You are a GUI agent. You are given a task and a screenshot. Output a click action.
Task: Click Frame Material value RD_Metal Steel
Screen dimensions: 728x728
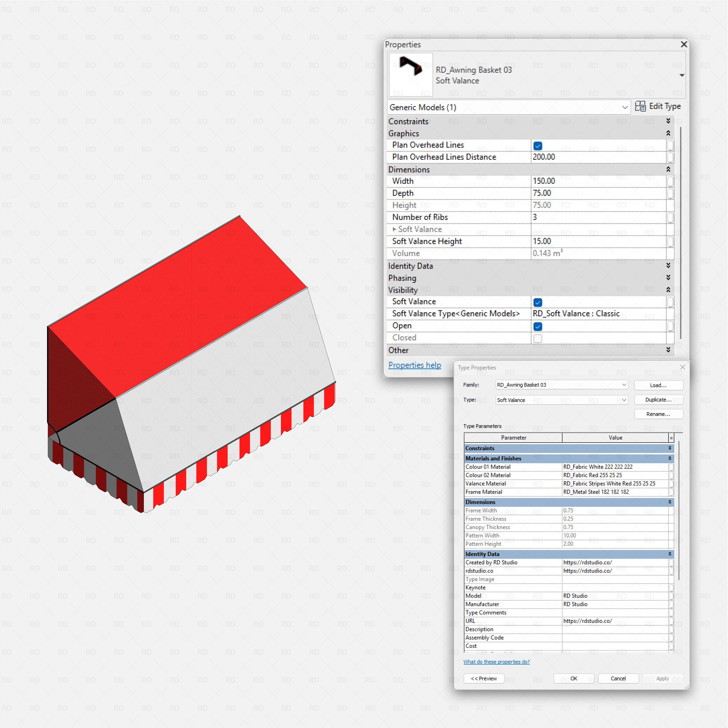point(615,492)
